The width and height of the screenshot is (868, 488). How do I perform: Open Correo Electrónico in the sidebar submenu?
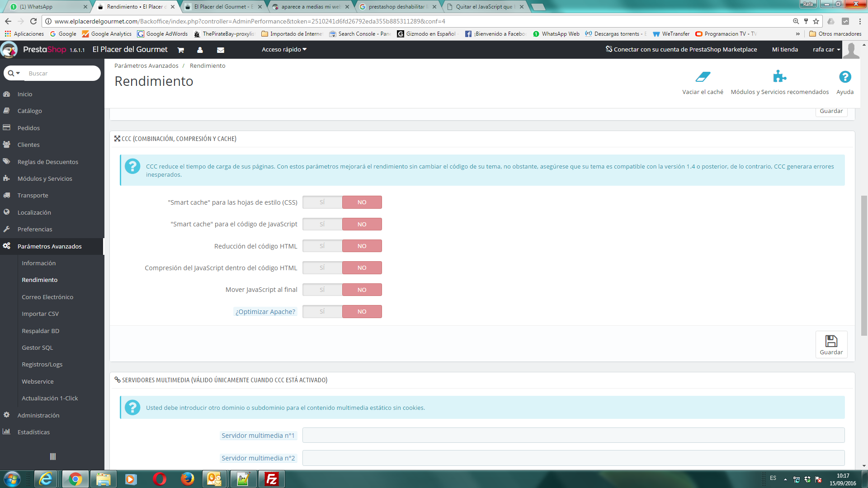[x=47, y=297]
